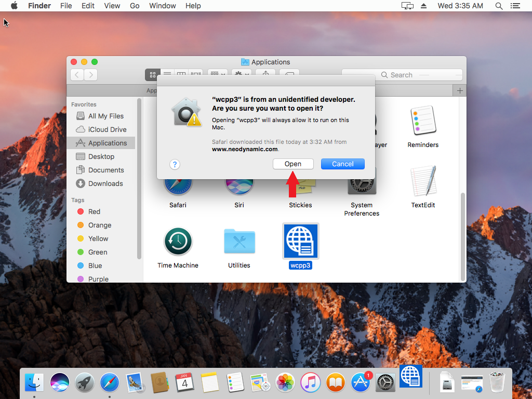Open the Spotlight search icon
The height and width of the screenshot is (399, 532).
499,6
